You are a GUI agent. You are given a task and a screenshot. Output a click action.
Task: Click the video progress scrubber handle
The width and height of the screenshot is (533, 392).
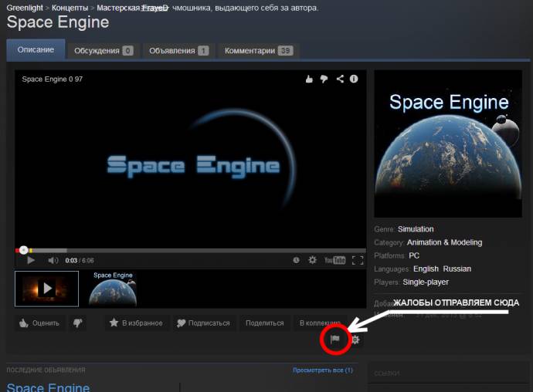click(x=23, y=250)
